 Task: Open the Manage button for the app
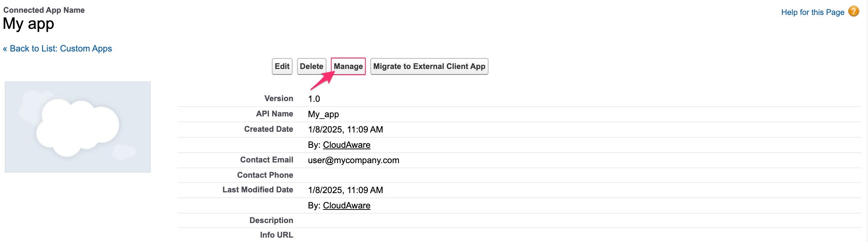click(x=348, y=66)
